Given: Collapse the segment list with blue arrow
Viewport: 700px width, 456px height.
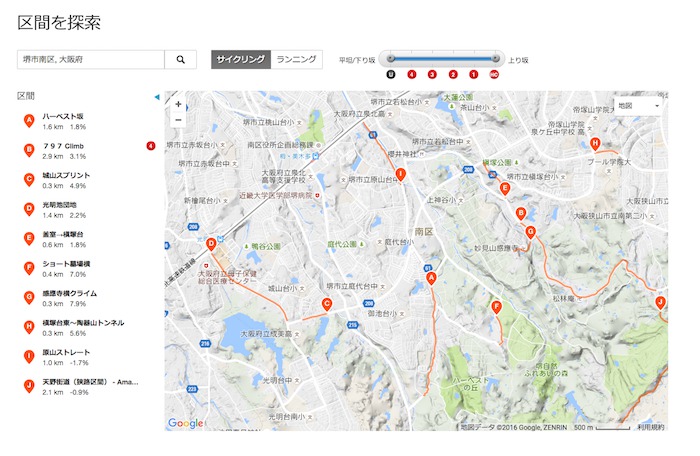Looking at the screenshot, I should click(157, 97).
